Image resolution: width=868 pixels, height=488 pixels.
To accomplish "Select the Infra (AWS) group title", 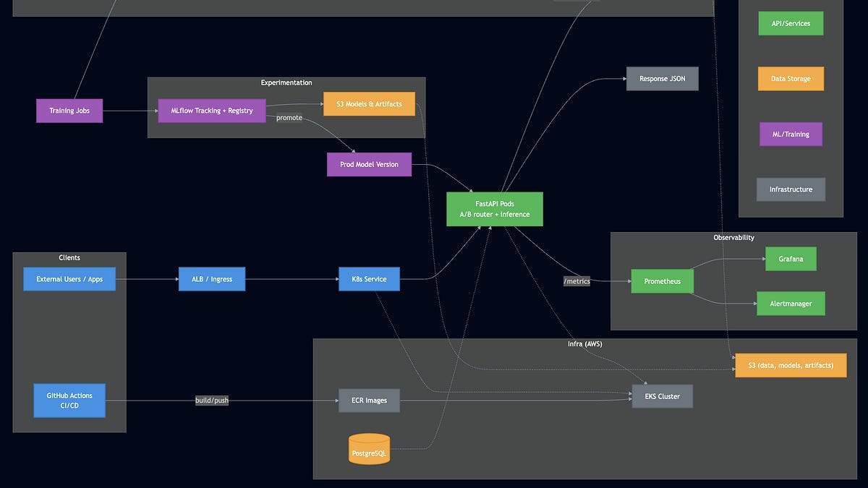I will 584,344.
